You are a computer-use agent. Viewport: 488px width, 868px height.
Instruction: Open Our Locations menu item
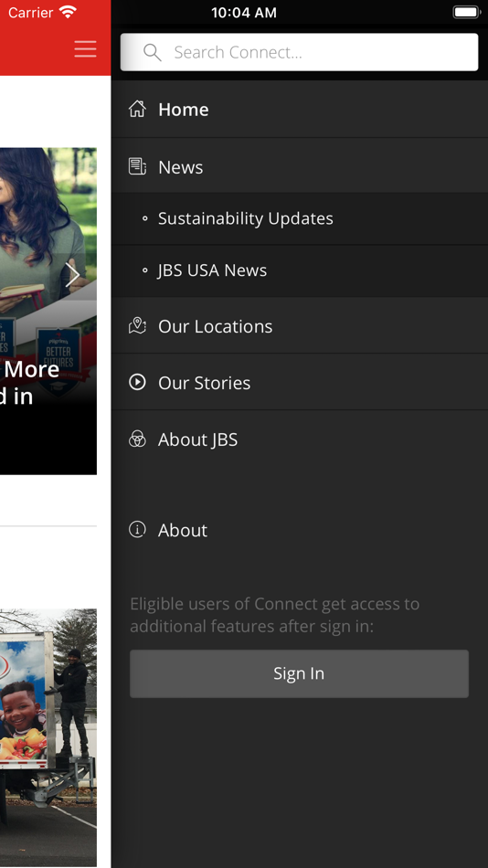pyautogui.click(x=300, y=326)
